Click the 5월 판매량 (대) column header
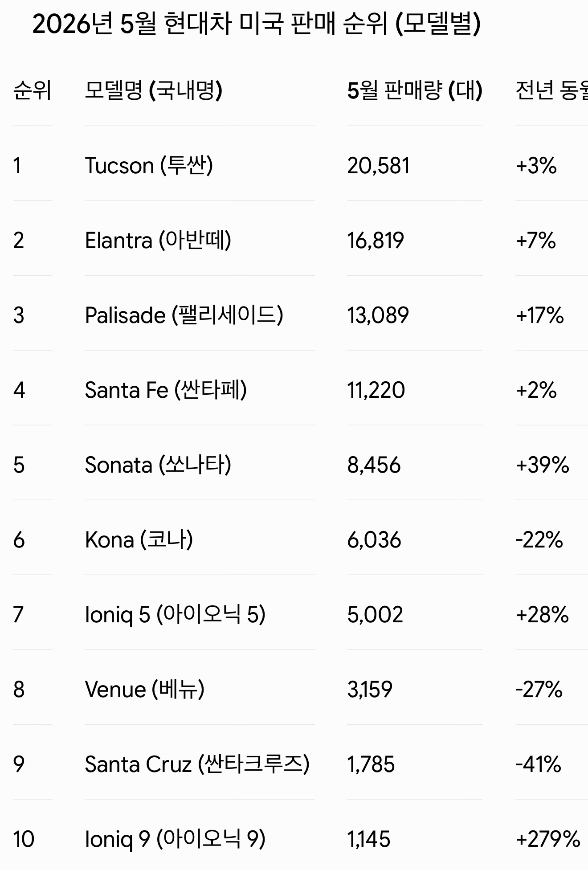This screenshot has height=870, width=588. click(415, 90)
